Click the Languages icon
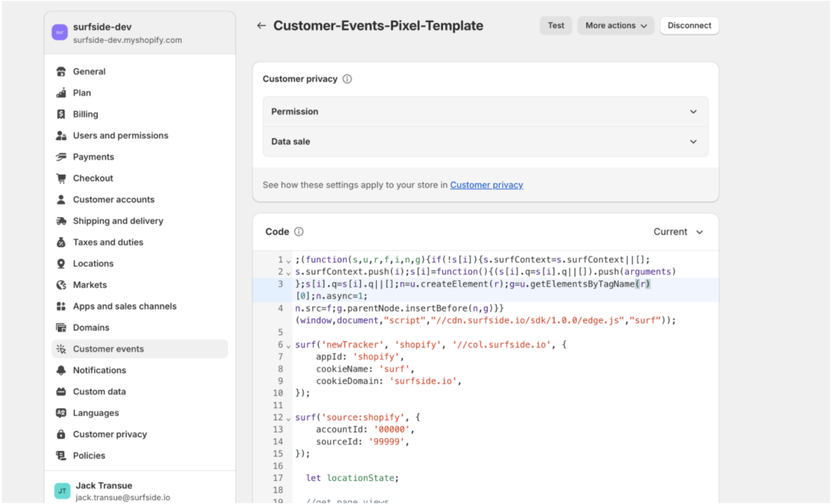The image size is (832, 504). click(61, 413)
